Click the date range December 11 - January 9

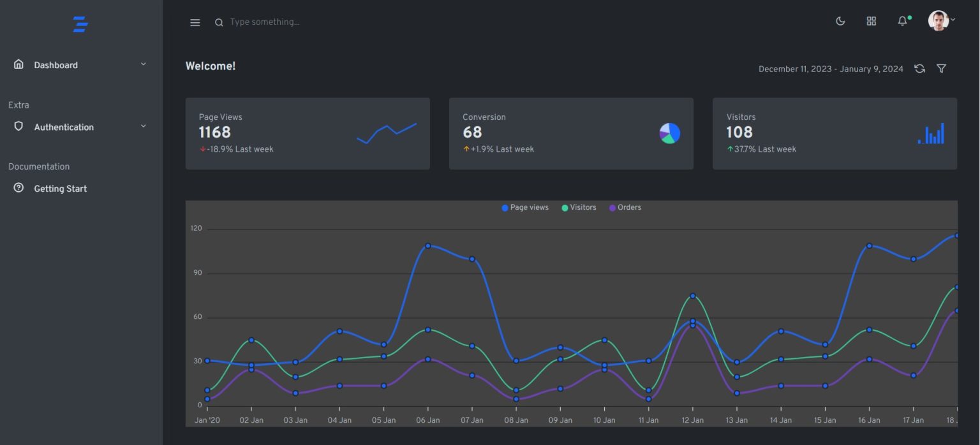[x=830, y=69]
